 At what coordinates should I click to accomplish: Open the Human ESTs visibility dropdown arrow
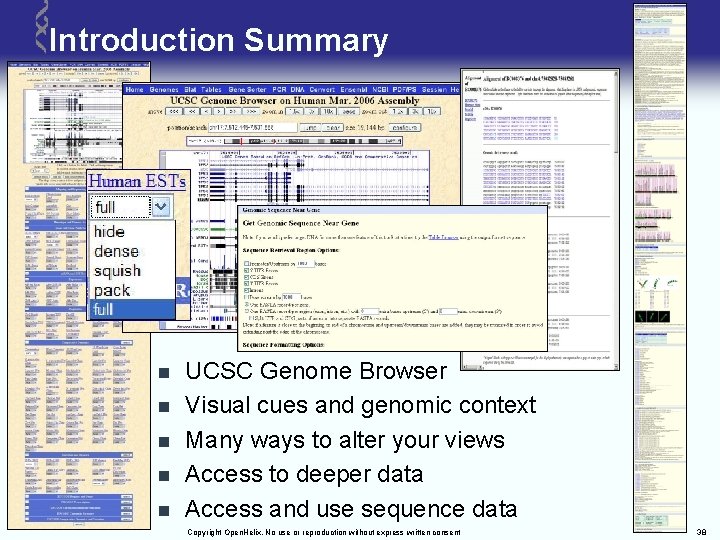pos(161,206)
